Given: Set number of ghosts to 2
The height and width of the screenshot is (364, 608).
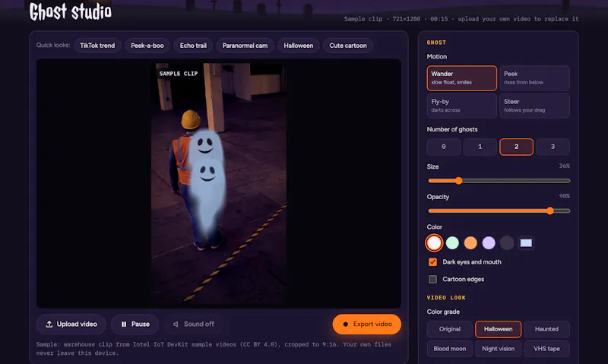Looking at the screenshot, I should 517,147.
